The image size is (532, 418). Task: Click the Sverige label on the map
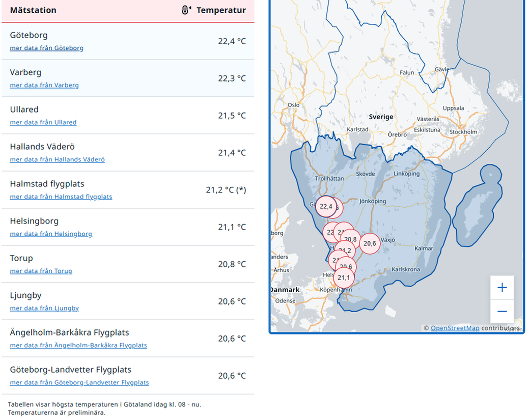[x=381, y=117]
